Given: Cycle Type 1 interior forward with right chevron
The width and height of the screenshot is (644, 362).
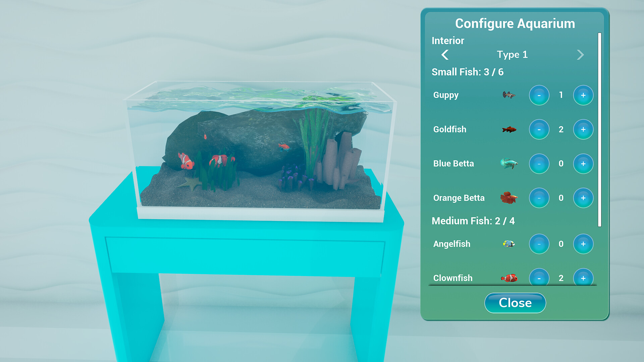Looking at the screenshot, I should tap(580, 55).
